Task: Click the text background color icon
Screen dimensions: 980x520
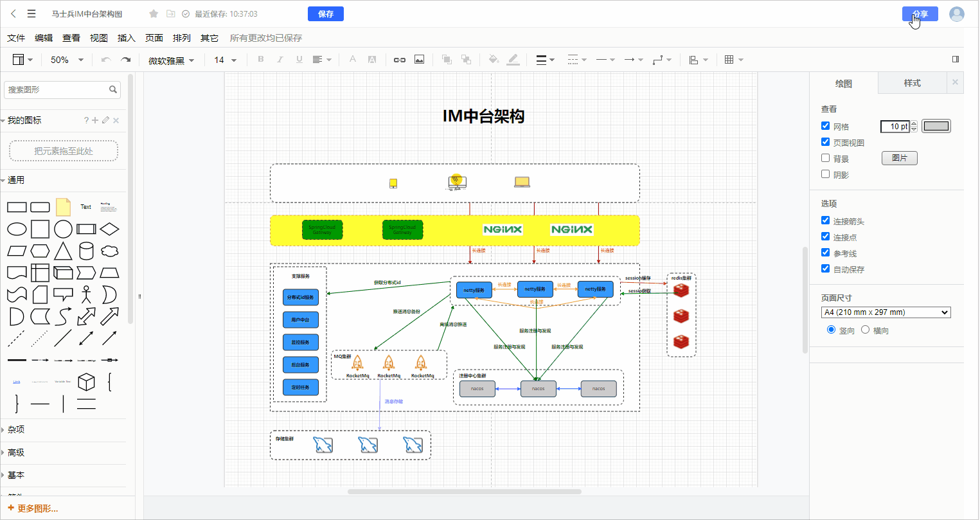Action: click(x=372, y=60)
